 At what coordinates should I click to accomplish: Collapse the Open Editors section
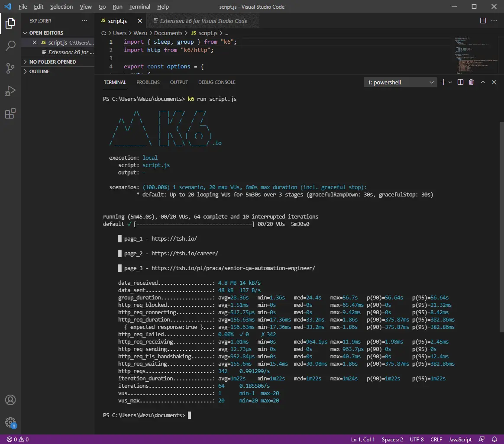[x=46, y=33]
